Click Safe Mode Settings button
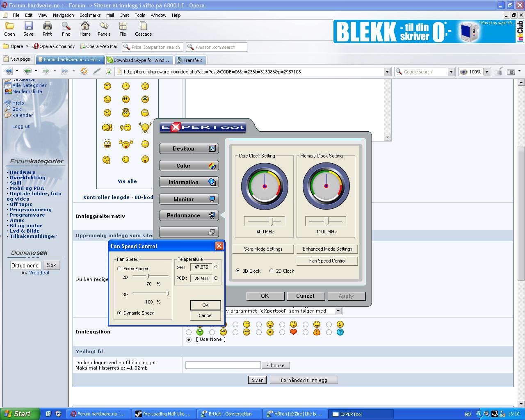The height and width of the screenshot is (420, 525). (x=263, y=249)
